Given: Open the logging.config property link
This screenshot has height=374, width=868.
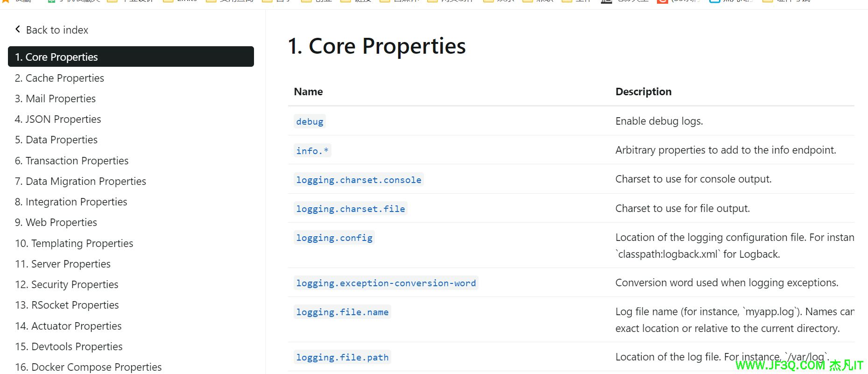Looking at the screenshot, I should click(x=334, y=238).
